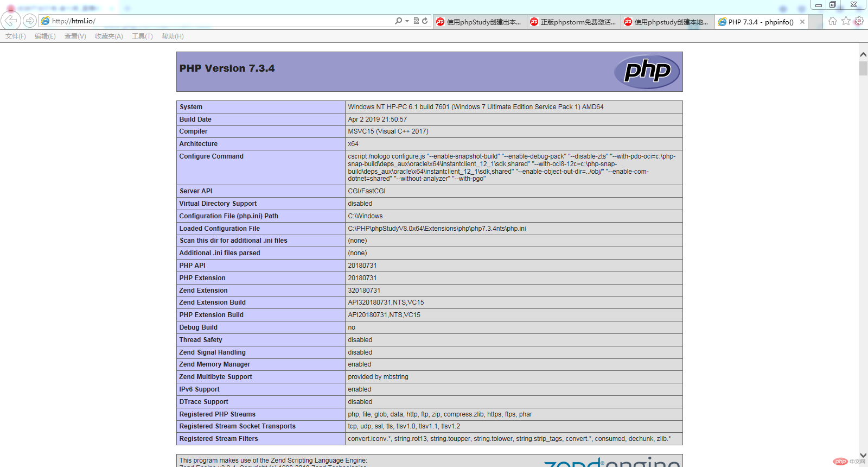
Task: Click the IPv6 Support label
Action: (199, 389)
